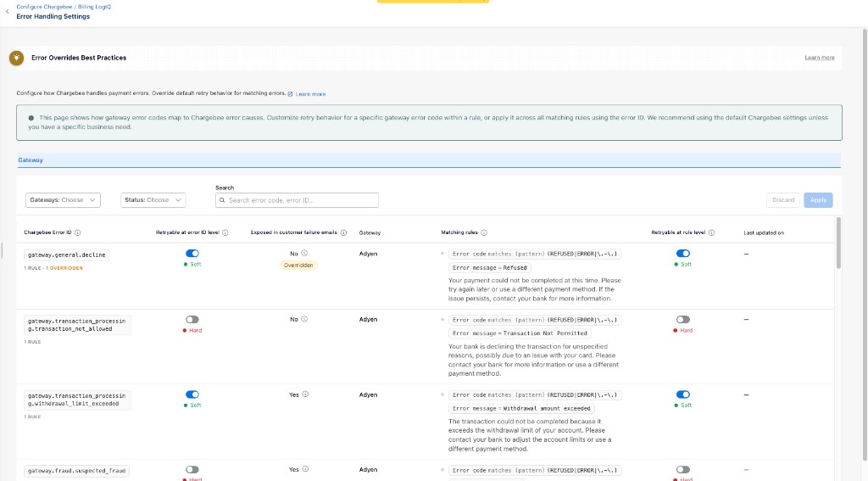The image size is (868, 481).
Task: Click the back arrow beside Error Handling Settings
Action: click(x=7, y=12)
